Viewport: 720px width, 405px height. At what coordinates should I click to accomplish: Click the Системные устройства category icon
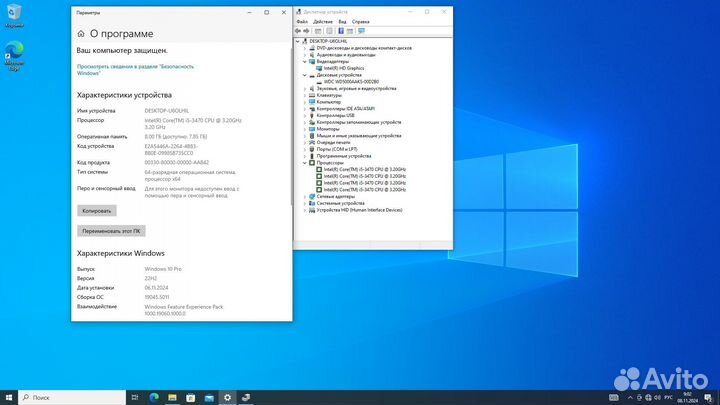(x=312, y=203)
